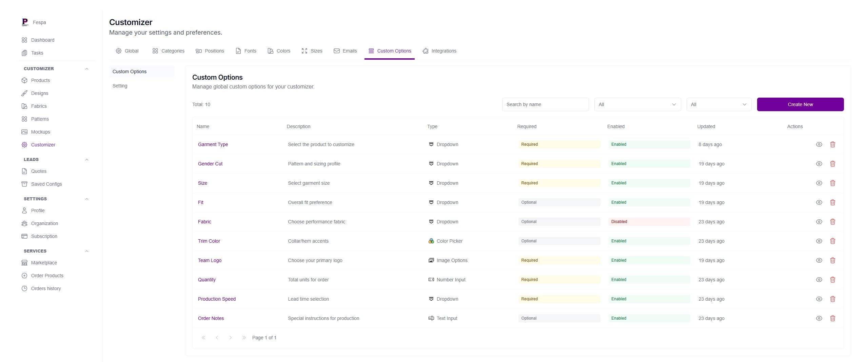Screen dimensions: 868x362
Task: Open the Dashboard from the sidebar
Action: [x=43, y=40]
